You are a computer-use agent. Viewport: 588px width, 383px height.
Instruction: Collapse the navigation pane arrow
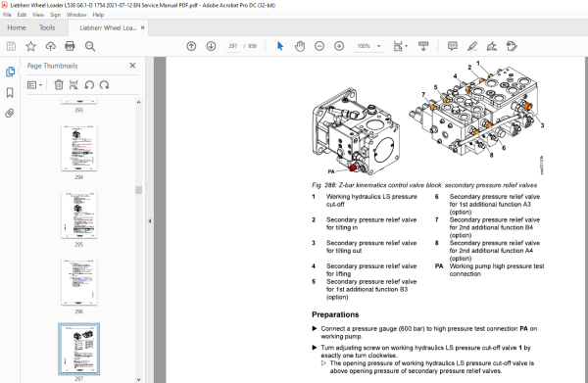(x=150, y=221)
